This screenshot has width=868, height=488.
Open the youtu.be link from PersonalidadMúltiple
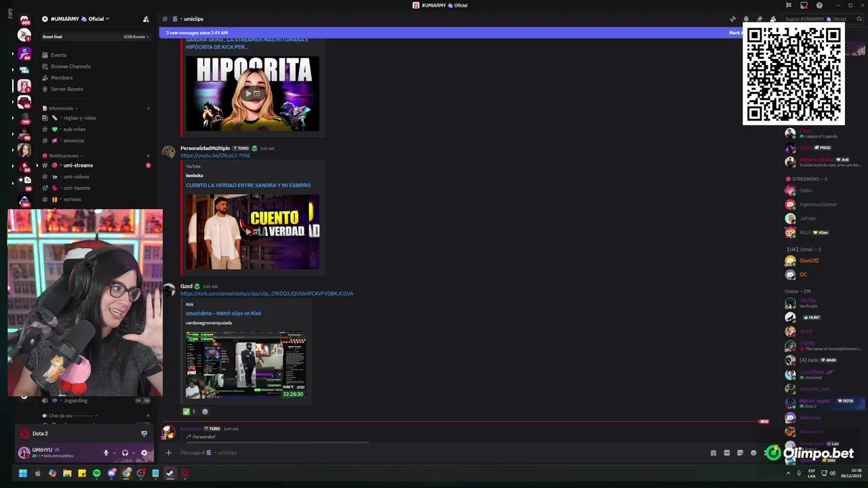click(x=215, y=156)
